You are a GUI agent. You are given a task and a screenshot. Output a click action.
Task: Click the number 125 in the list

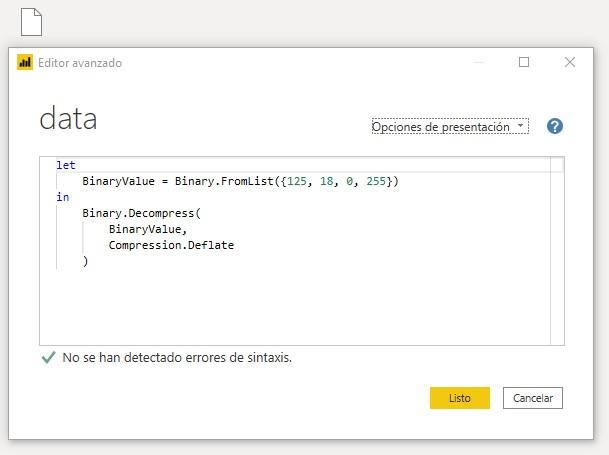pos(296,181)
